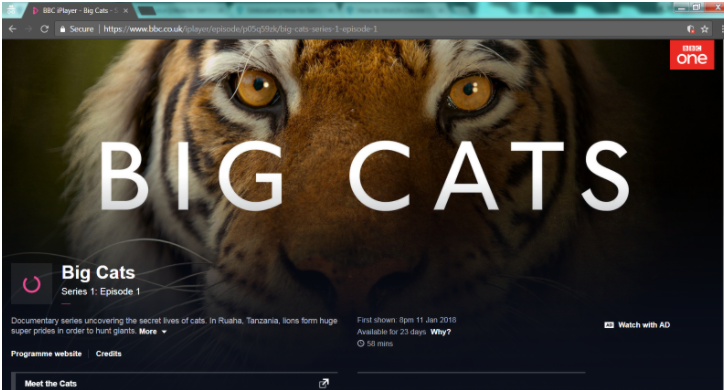Image resolution: width=724 pixels, height=390 pixels.
Task: Open the extension icon beside the star
Action: point(691,29)
